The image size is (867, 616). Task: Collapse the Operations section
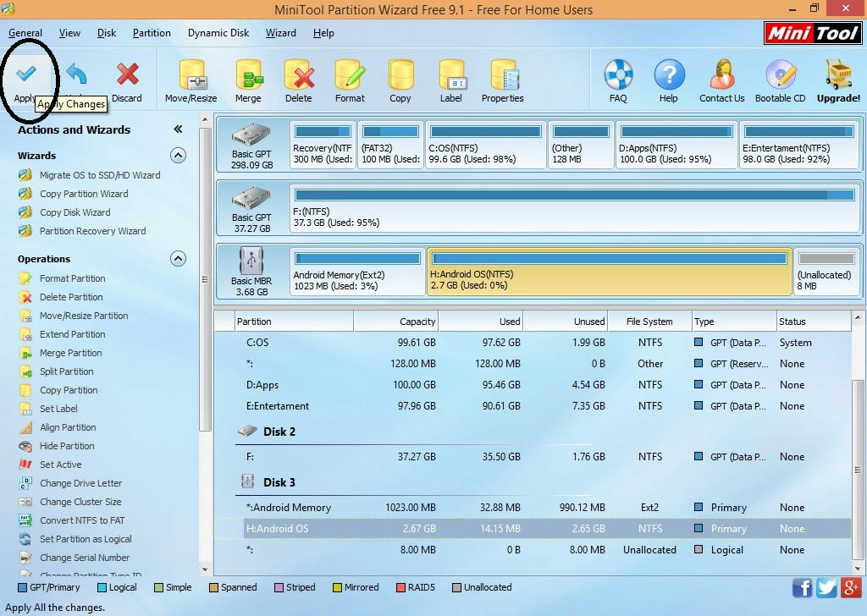(x=178, y=259)
